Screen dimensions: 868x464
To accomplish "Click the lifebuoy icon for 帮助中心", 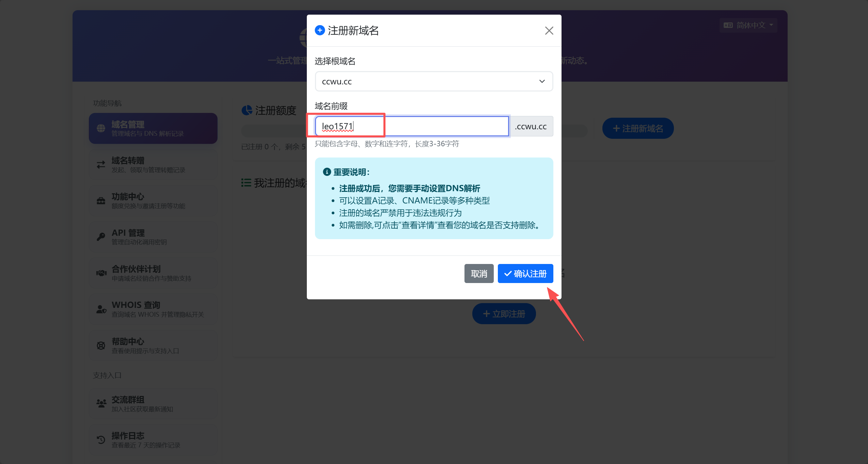I will (x=101, y=346).
